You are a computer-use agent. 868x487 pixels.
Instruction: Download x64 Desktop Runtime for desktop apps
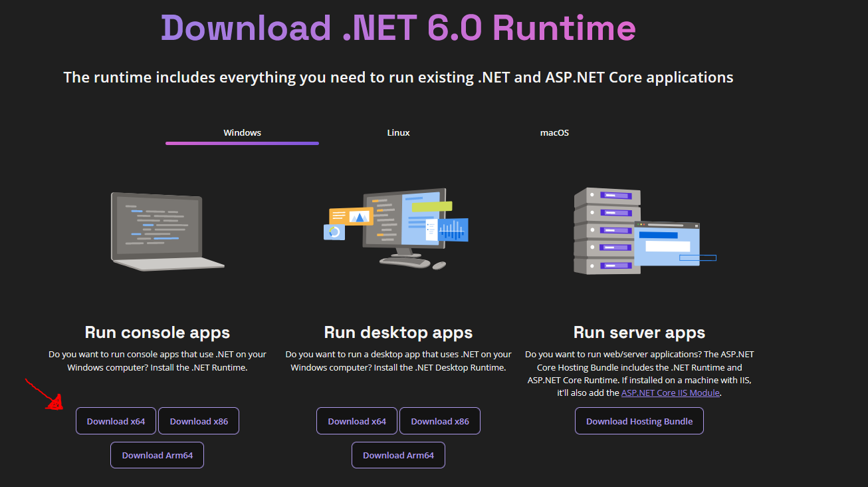[x=357, y=421]
